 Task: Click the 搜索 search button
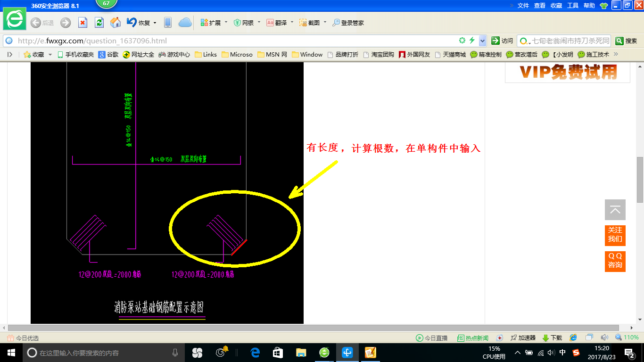coord(627,41)
